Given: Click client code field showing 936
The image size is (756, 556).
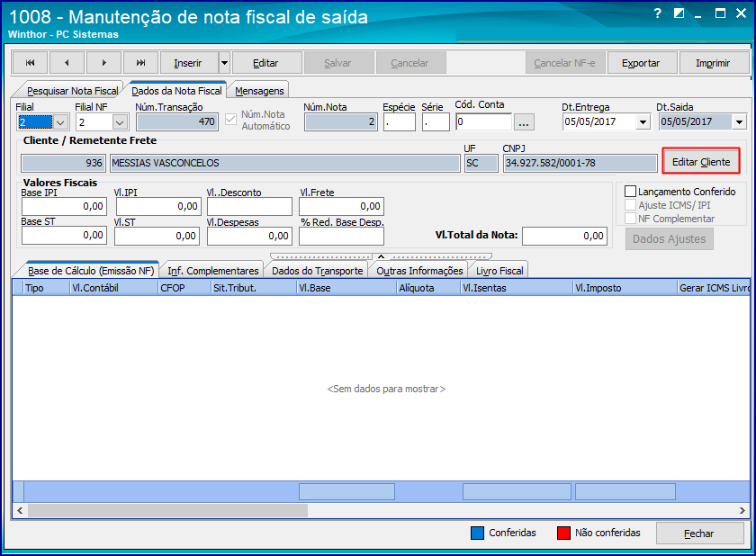Looking at the screenshot, I should click(63, 164).
